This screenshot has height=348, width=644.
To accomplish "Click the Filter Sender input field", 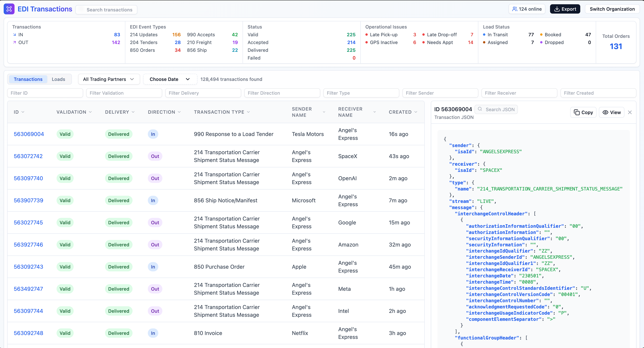I will (x=440, y=93).
